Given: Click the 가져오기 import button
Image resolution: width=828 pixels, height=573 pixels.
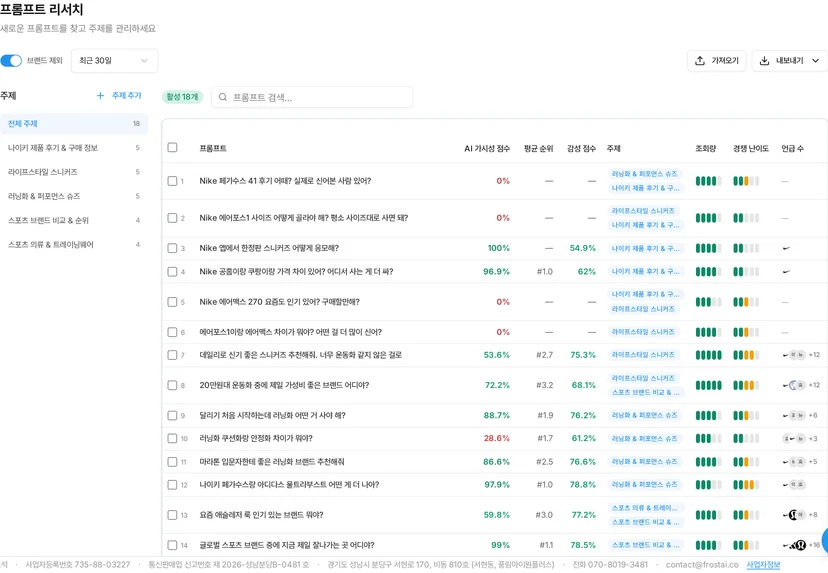Looking at the screenshot, I should [x=717, y=61].
